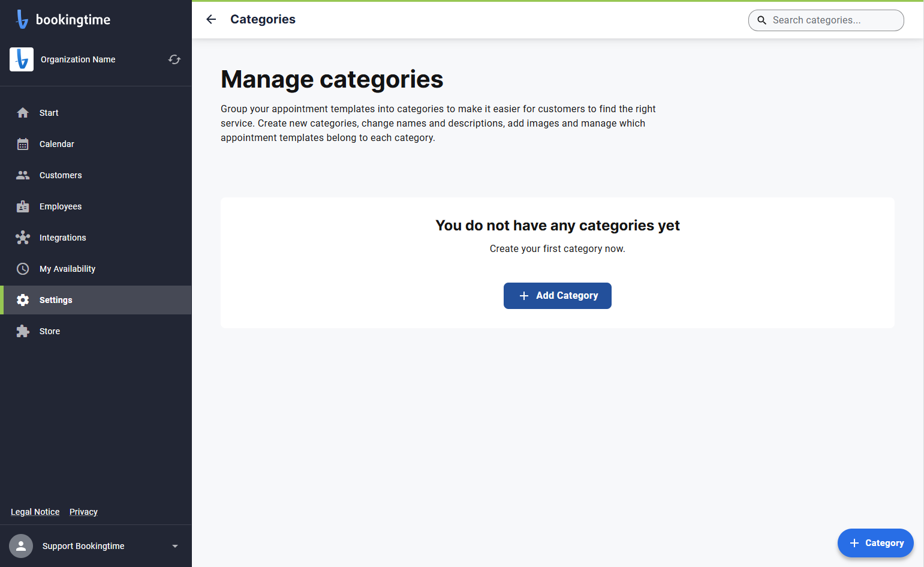
Task: Click the Start home icon
Action: click(x=23, y=113)
